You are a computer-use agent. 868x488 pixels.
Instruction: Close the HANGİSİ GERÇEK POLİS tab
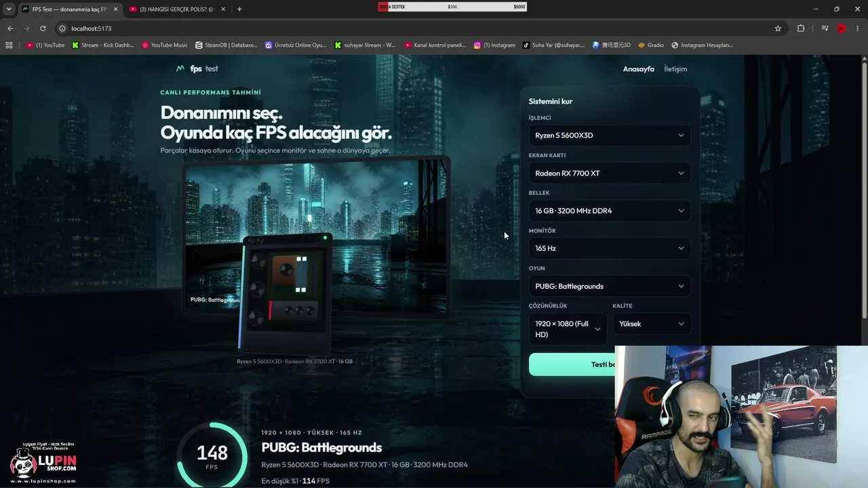pyautogui.click(x=224, y=9)
